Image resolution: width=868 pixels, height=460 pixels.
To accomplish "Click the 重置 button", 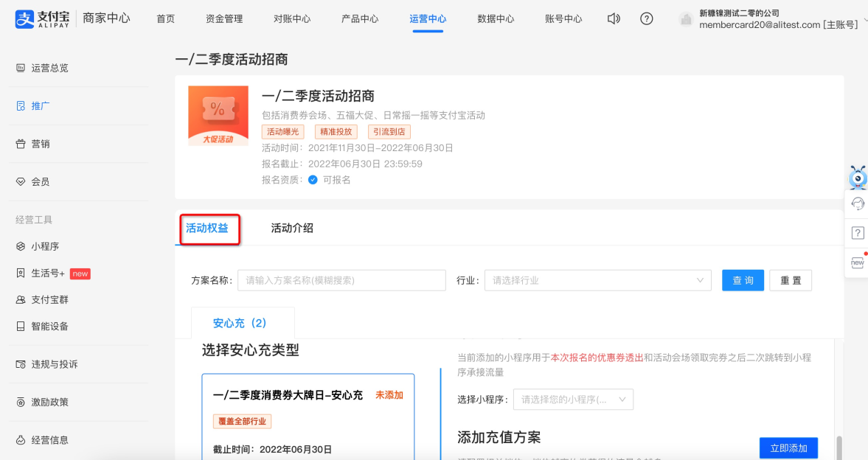I will [791, 281].
